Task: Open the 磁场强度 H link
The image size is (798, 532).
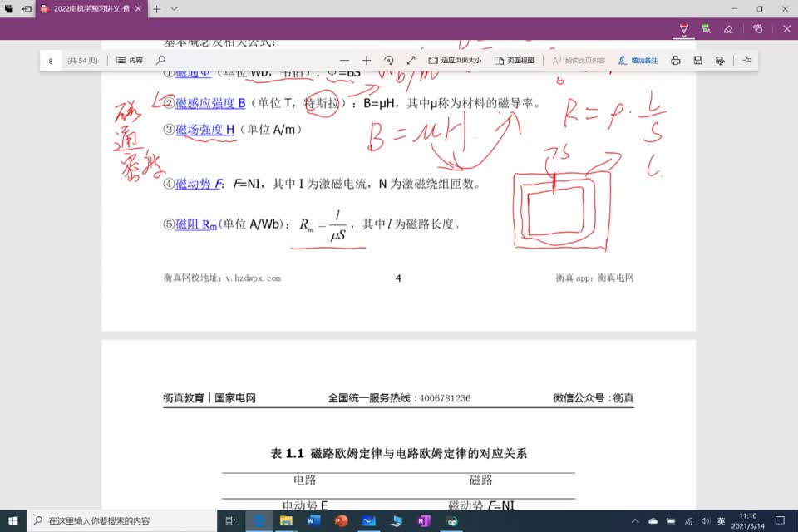Action: pos(205,130)
